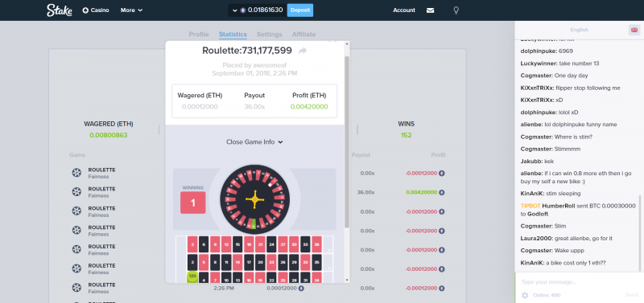This screenshot has height=303, width=644.
Task: Click number 20 on the roulette board
Action: pyautogui.click(x=260, y=262)
